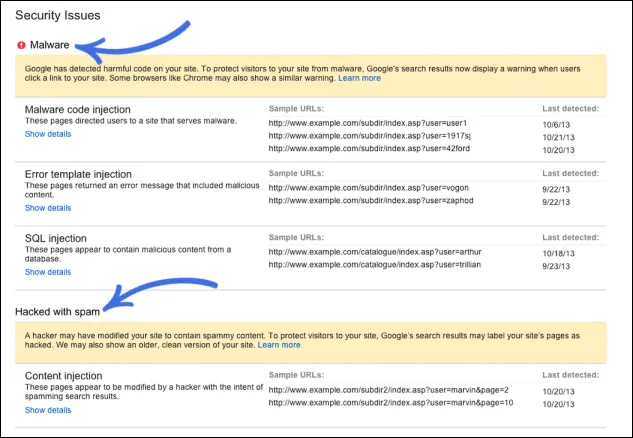This screenshot has width=633, height=438.
Task: Select sample URL ending marvin&page=10
Action: (x=391, y=402)
